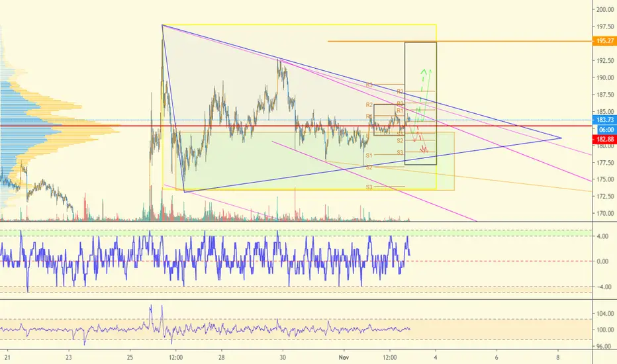Viewport: 617px width, 364px height.
Task: Click the 104.00 lower indicator scale value
Action: [x=604, y=314]
